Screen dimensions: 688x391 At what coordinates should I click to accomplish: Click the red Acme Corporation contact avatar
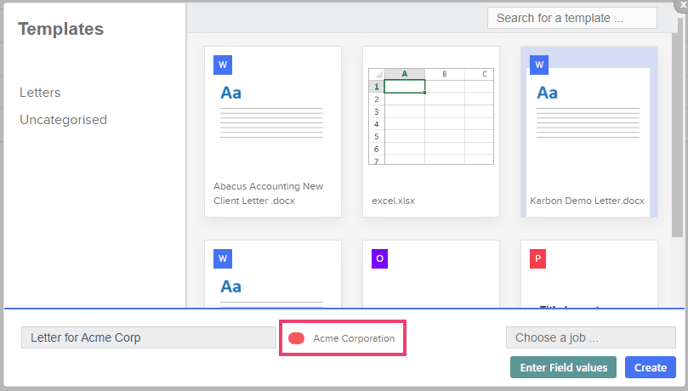(296, 338)
